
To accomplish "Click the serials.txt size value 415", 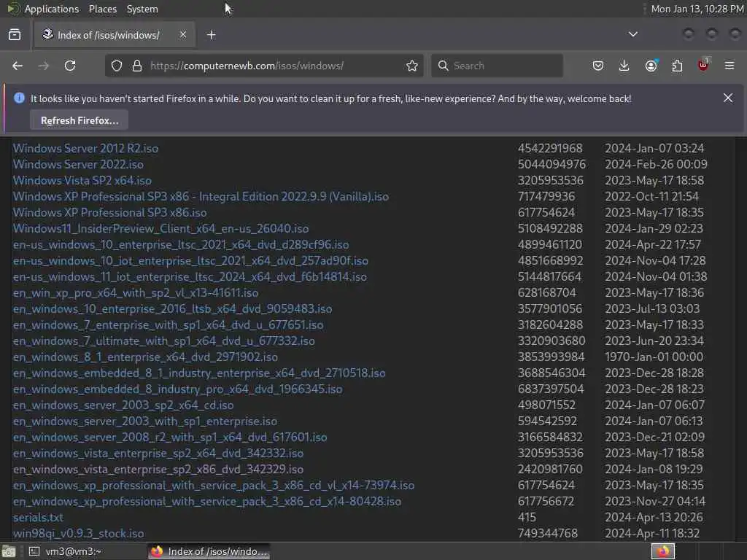I will 527,517.
